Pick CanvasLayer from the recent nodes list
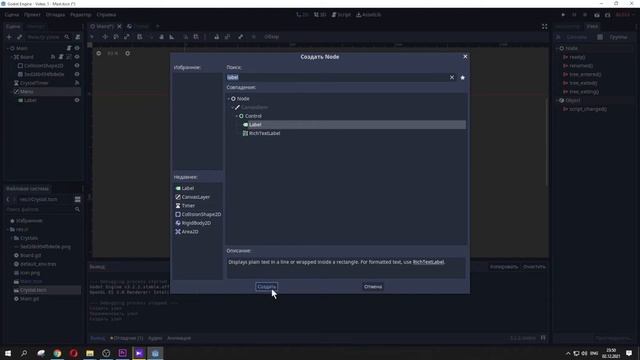The height and width of the screenshot is (360, 640). click(196, 197)
